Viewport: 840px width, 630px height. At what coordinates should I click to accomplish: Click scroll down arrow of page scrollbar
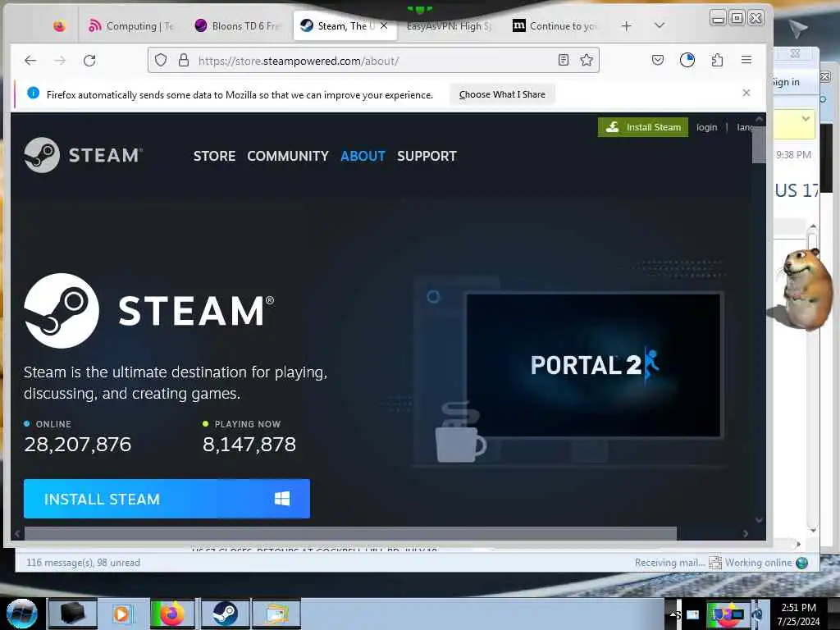coord(759,520)
